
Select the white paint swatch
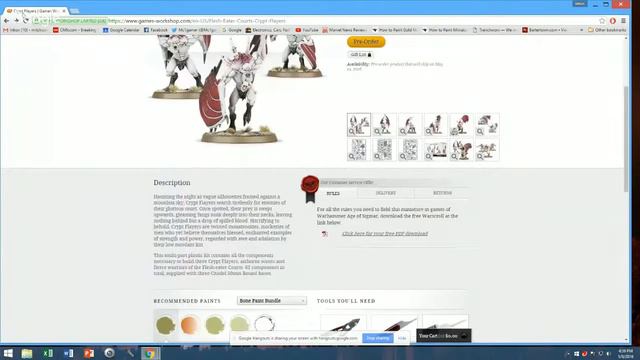click(264, 324)
